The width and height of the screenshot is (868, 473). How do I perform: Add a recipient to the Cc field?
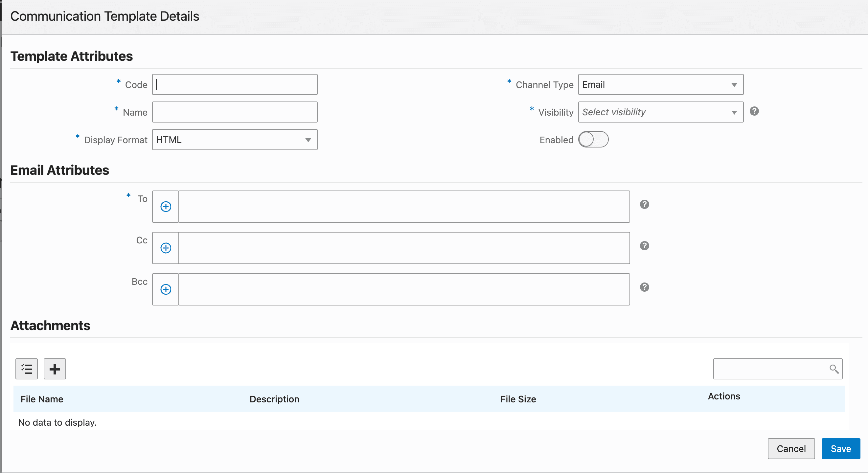coord(166,248)
